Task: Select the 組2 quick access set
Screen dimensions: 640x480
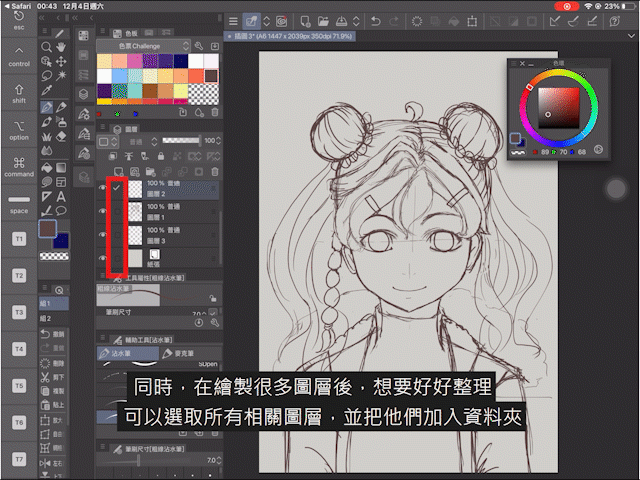Action: click(53, 318)
